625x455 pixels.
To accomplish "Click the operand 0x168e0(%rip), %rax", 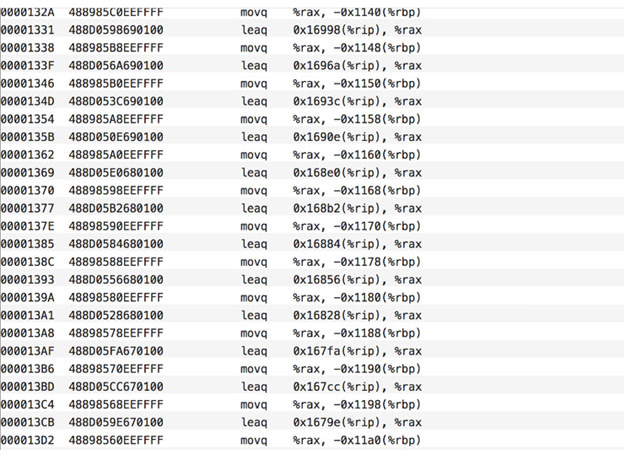I will coord(357,173).
